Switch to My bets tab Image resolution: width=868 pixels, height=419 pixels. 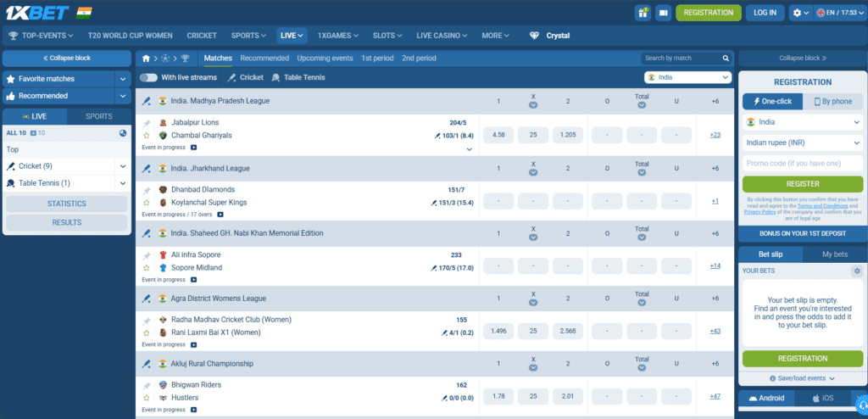pos(835,254)
